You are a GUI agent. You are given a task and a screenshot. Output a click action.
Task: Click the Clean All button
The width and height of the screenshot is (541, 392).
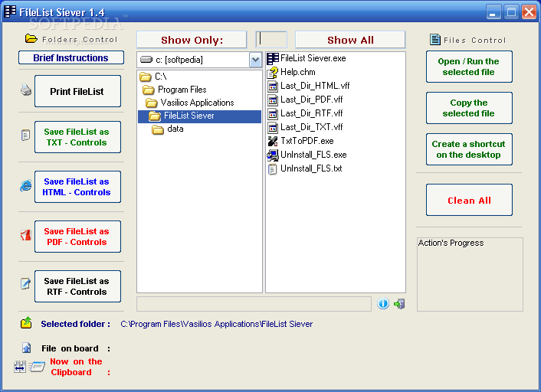(x=469, y=200)
